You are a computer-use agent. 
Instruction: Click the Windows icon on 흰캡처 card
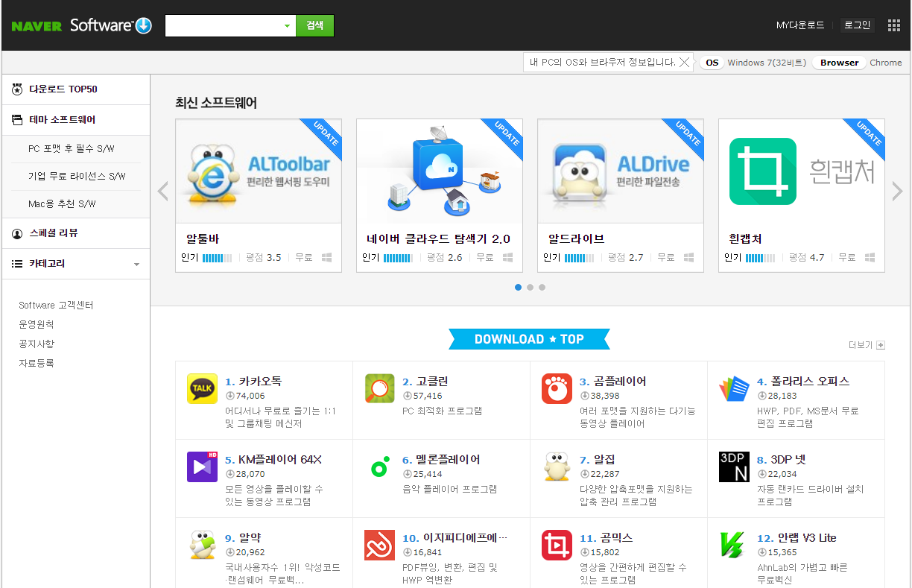[870, 257]
